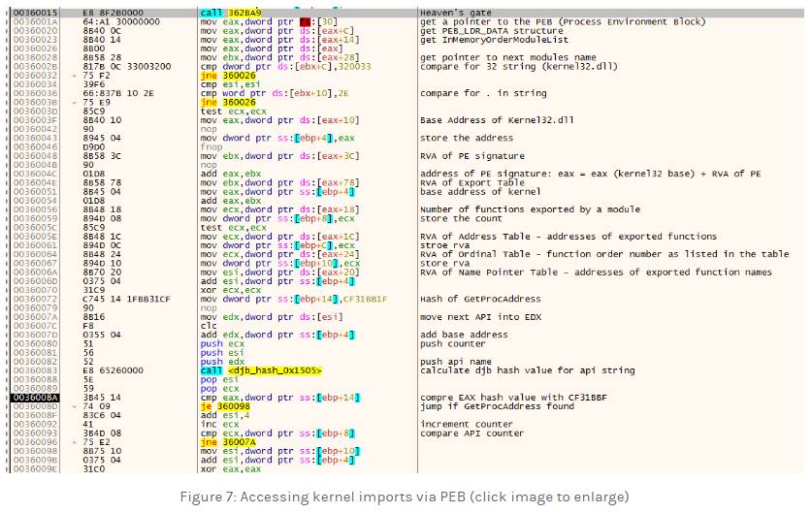Select comment "increment counter"
812x513 pixels.
(467, 424)
